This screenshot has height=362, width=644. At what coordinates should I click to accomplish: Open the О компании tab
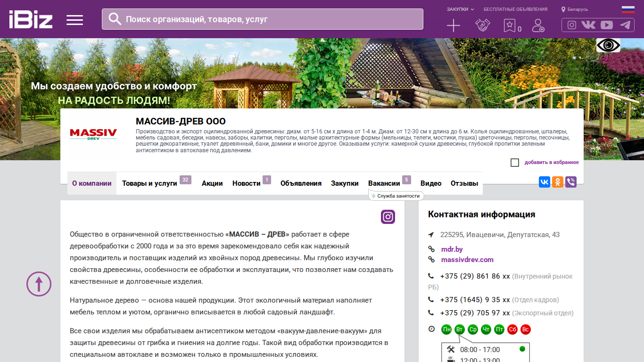pos(92,183)
